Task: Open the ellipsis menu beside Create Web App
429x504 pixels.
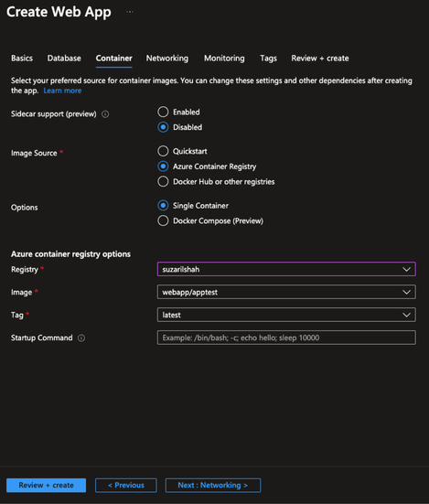Action: pyautogui.click(x=130, y=12)
